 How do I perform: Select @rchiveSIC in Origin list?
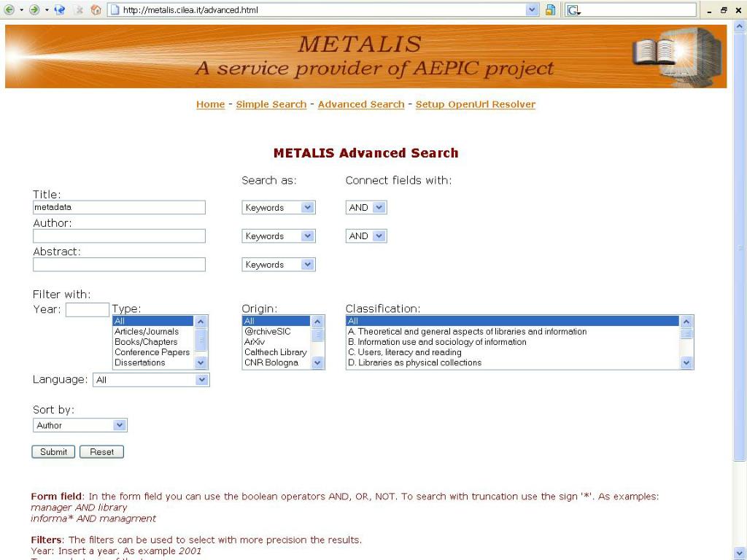click(x=276, y=332)
